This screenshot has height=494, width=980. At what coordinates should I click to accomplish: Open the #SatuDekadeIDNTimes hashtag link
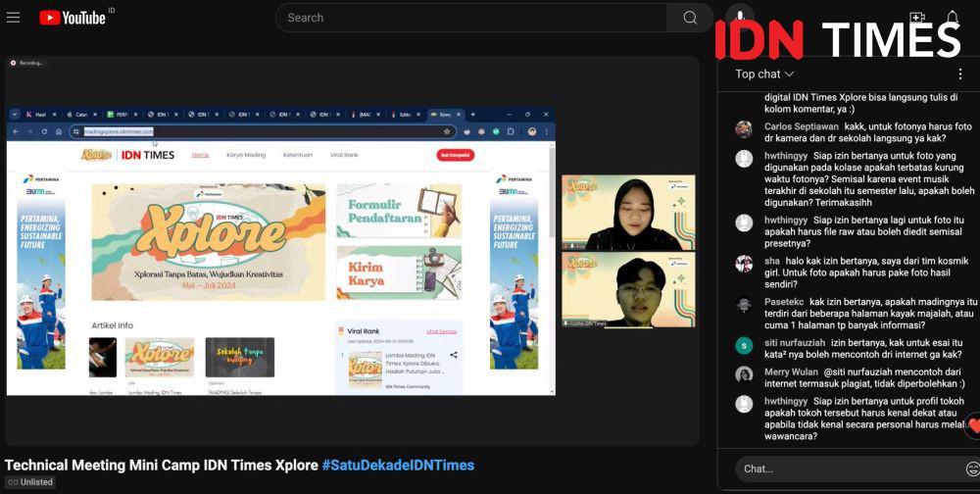[x=398, y=466]
